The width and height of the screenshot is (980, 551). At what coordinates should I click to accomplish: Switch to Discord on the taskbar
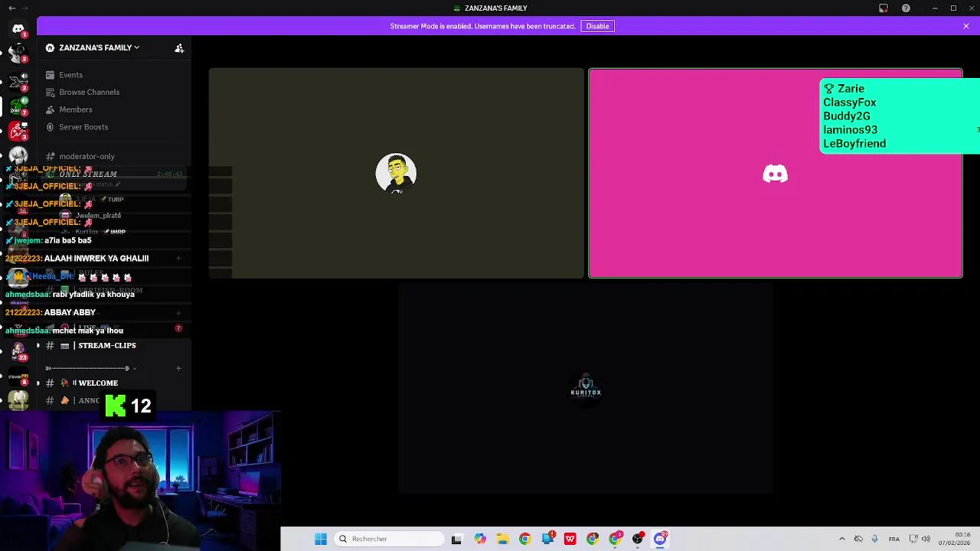click(x=660, y=539)
